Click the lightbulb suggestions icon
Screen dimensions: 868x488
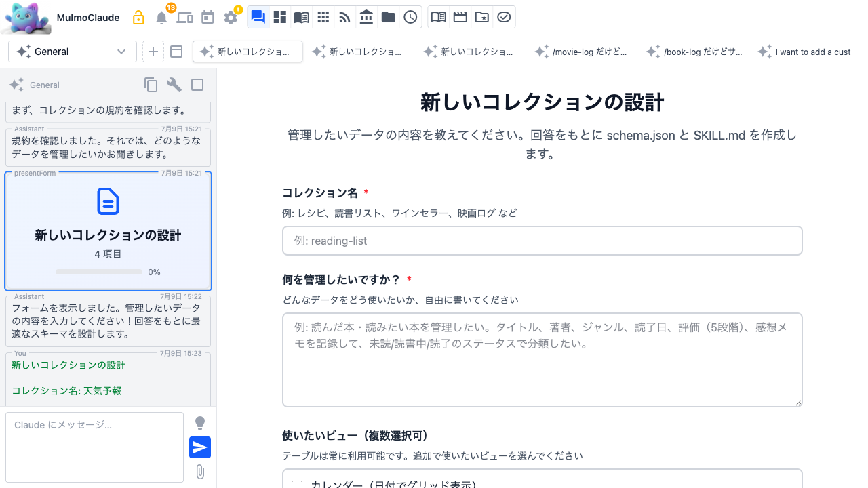pyautogui.click(x=200, y=423)
